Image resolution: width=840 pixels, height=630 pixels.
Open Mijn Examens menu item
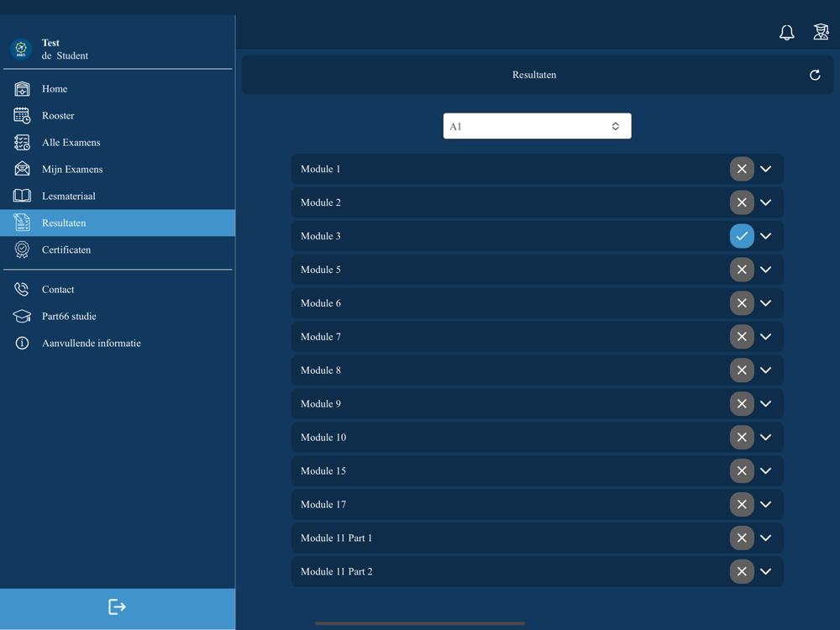coord(118,170)
